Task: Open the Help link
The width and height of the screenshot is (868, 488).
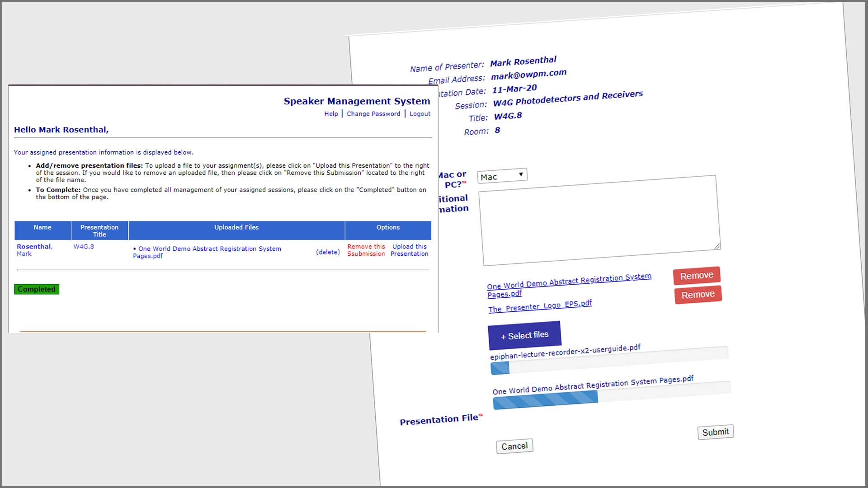Action: 331,114
